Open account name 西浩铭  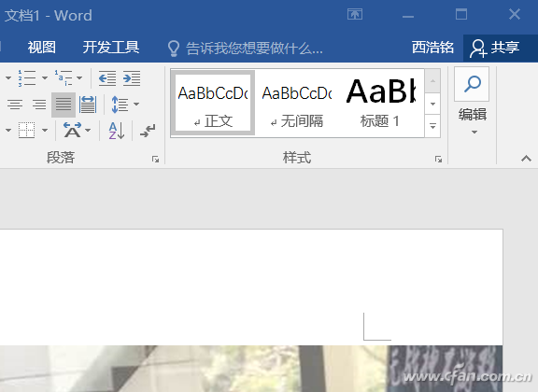[432, 48]
